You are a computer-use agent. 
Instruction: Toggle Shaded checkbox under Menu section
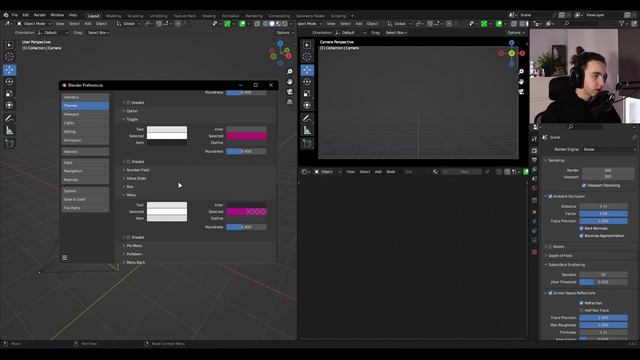click(128, 237)
